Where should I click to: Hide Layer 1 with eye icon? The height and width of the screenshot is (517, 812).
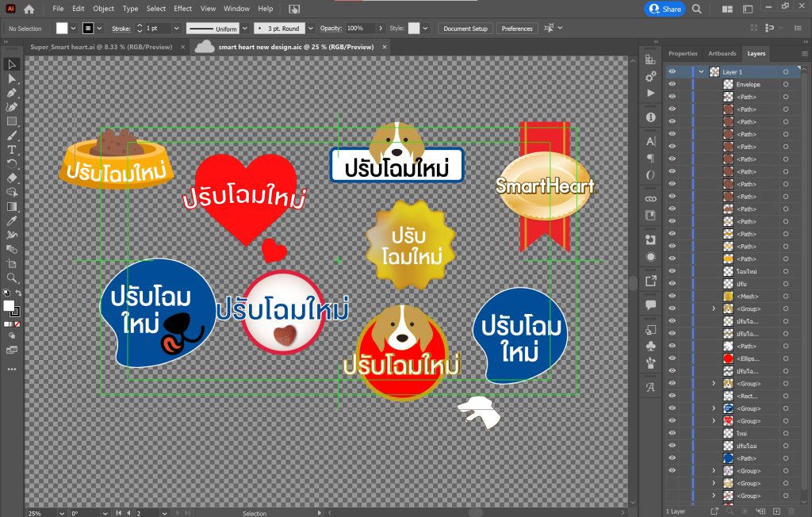[672, 71]
